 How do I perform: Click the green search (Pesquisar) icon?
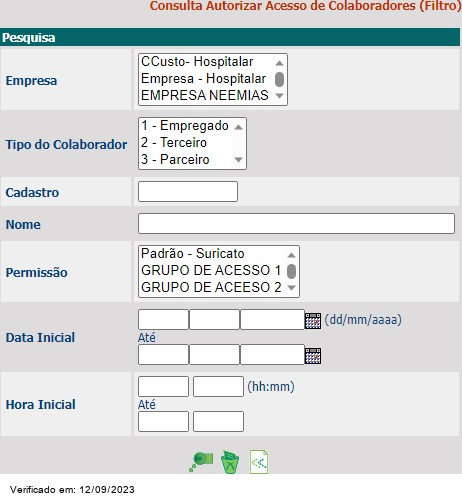(x=201, y=462)
